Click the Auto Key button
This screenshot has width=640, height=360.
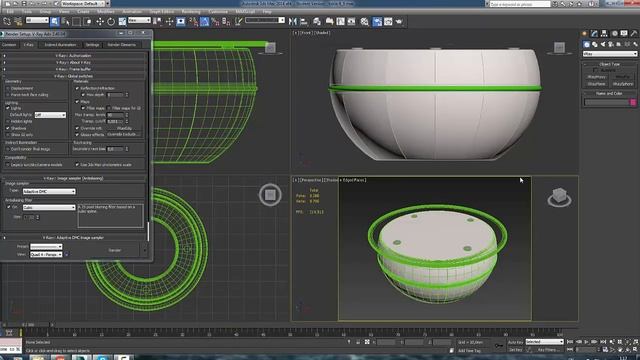(x=516, y=342)
